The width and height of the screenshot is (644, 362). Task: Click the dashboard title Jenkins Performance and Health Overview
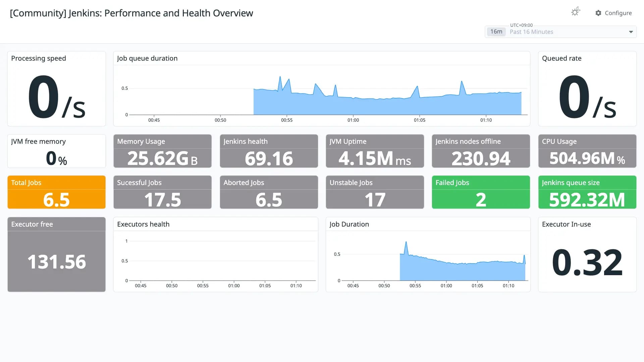(x=131, y=13)
